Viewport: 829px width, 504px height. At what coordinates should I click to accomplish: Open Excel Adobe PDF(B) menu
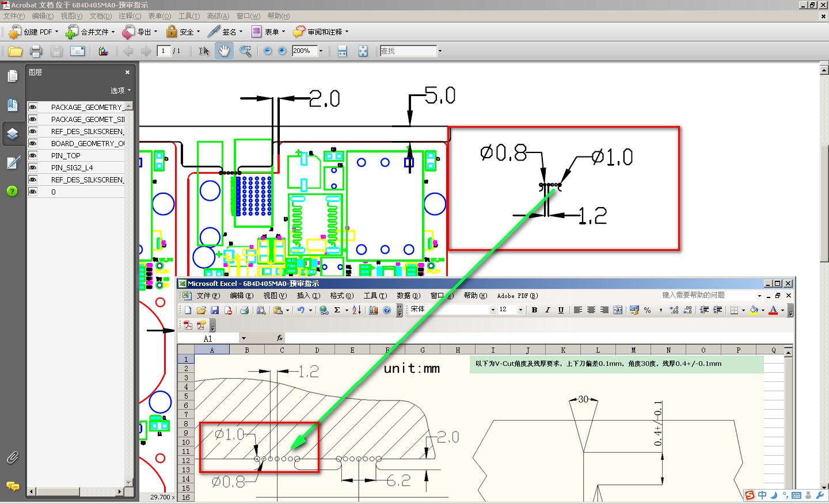(x=518, y=296)
